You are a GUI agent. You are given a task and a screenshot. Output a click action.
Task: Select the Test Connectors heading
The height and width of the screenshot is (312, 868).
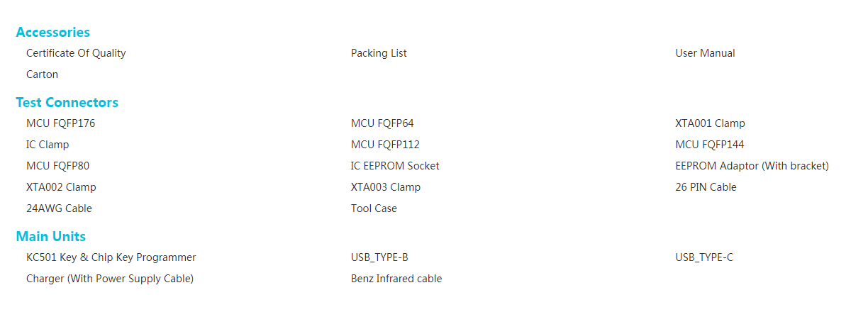click(67, 102)
